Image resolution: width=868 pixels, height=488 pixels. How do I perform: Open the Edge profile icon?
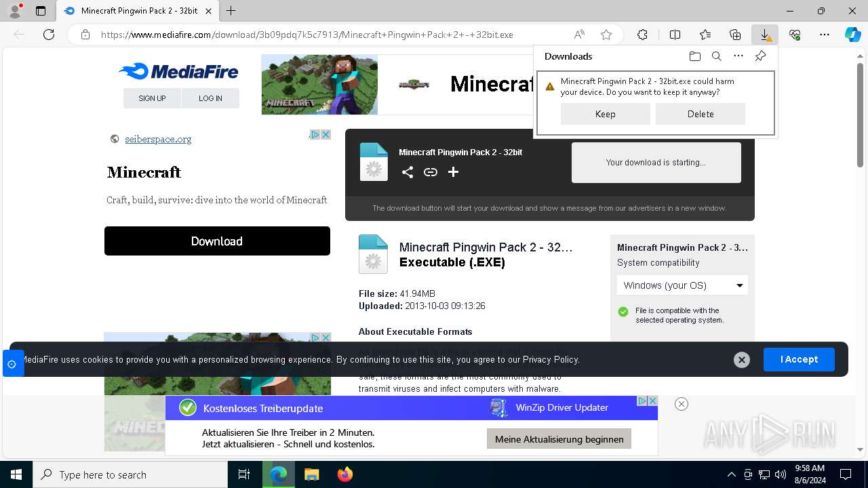pos(15,11)
